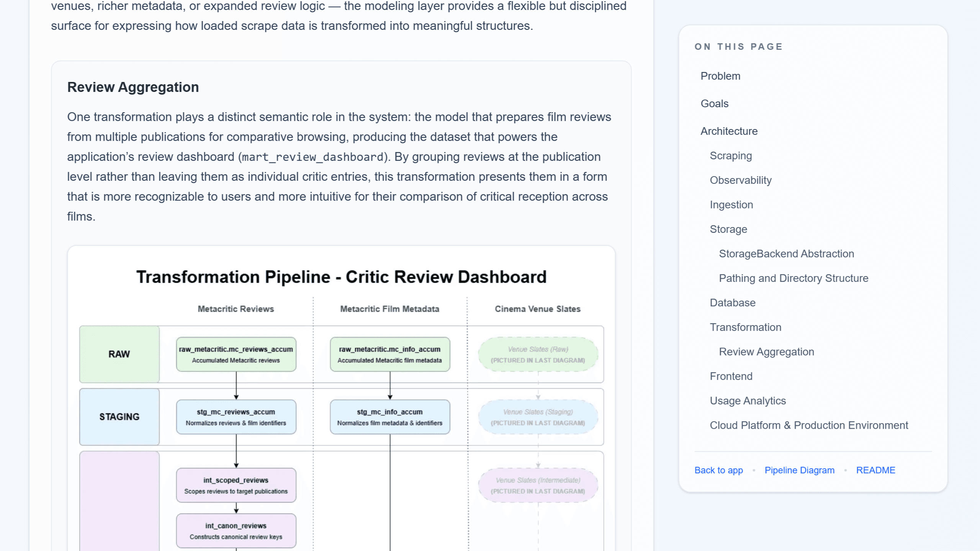
Task: Select Pathing and Directory Structure link
Action: pos(793,278)
